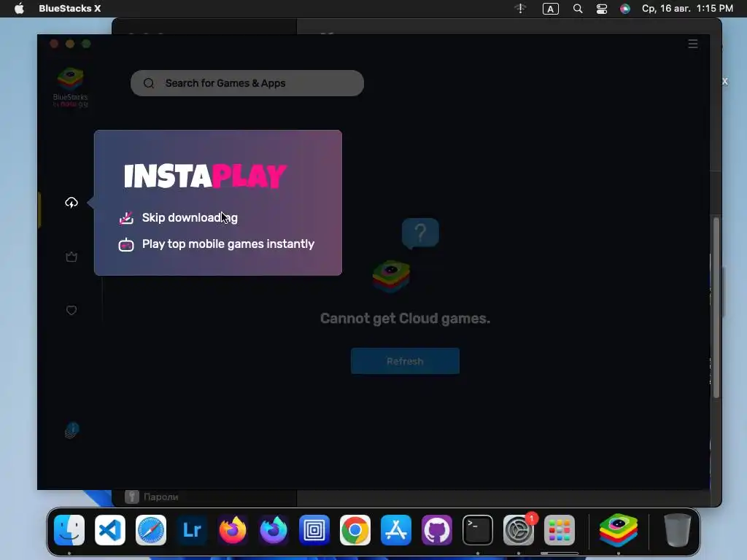Launch Visual Studio Code from the Dock

point(110,530)
